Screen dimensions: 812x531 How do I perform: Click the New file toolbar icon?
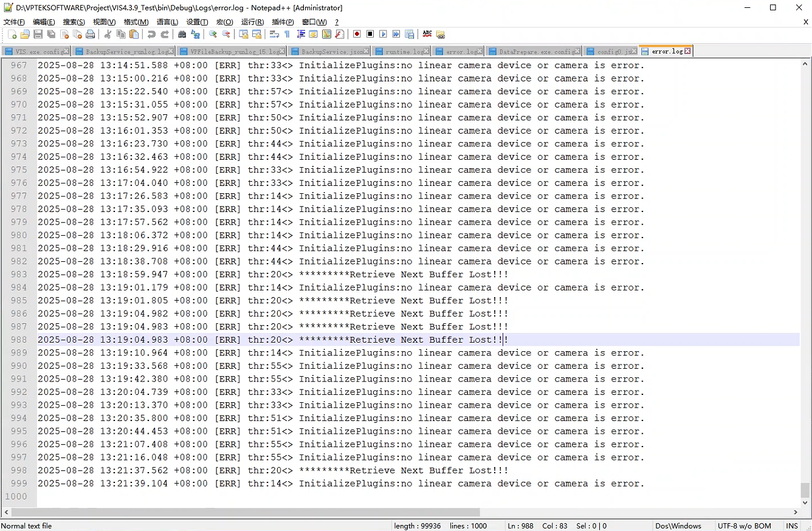coord(12,35)
